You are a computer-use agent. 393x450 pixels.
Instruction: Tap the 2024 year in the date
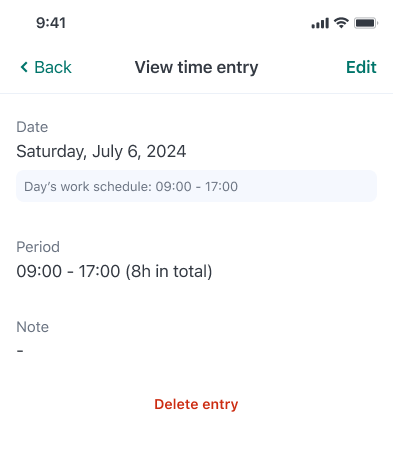pyautogui.click(x=166, y=151)
